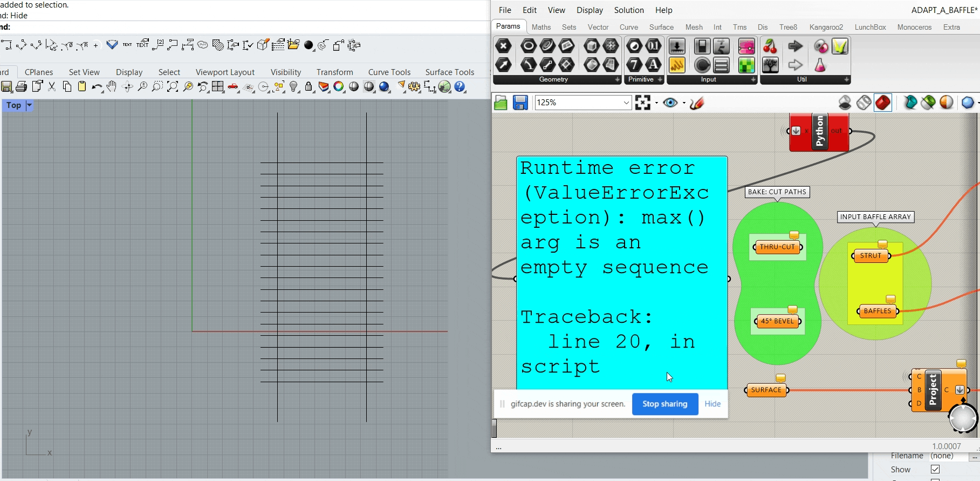
Task: Open a Grasshopper file with folder icon
Action: [x=501, y=103]
